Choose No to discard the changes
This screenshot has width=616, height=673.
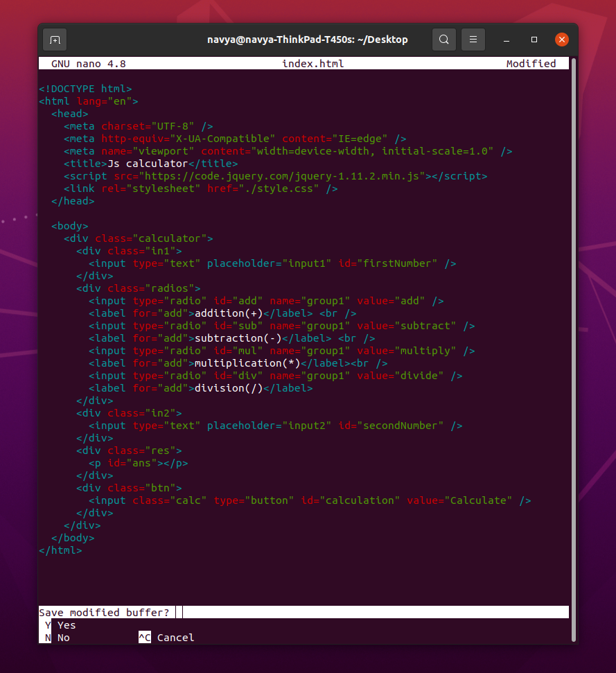[64, 637]
